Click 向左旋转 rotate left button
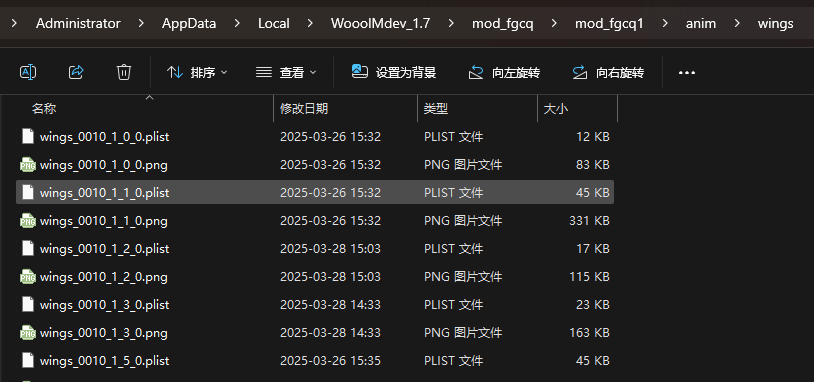Image resolution: width=814 pixels, height=382 pixels. pos(504,72)
